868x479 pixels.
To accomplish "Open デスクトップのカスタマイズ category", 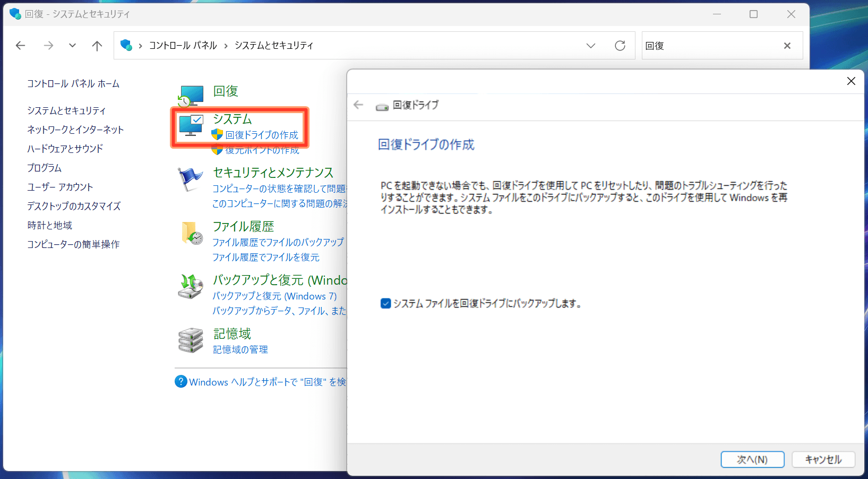I will [74, 206].
